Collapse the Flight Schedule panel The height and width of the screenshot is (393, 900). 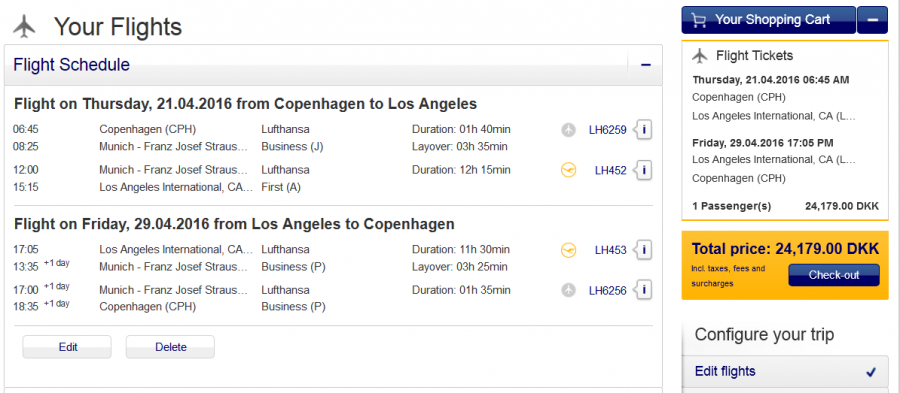pyautogui.click(x=645, y=65)
